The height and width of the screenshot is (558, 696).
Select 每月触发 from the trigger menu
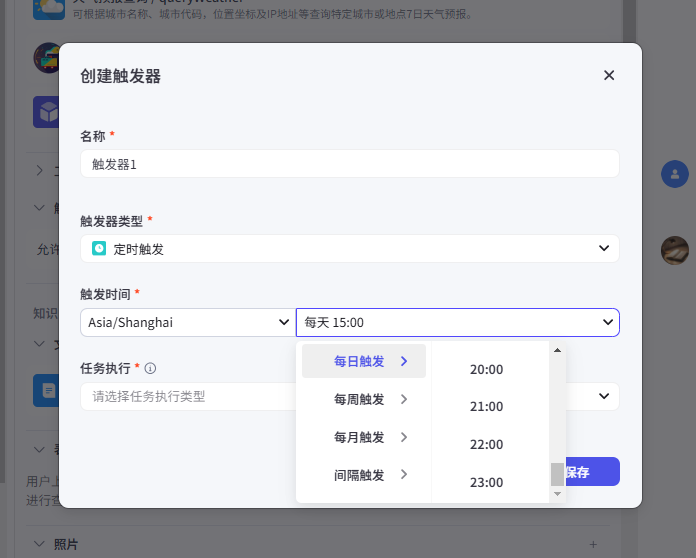(360, 437)
